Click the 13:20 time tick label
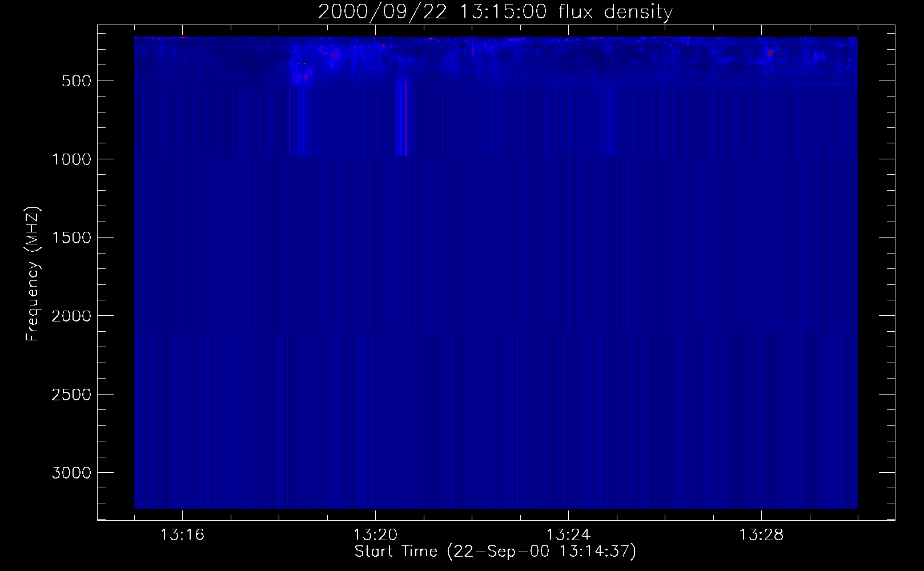This screenshot has height=571, width=924. 375,535
